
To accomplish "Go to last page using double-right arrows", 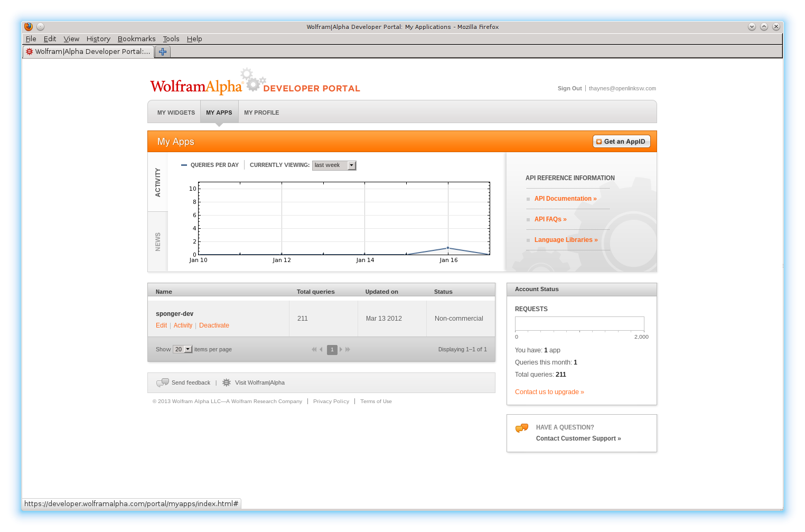I will click(x=348, y=349).
